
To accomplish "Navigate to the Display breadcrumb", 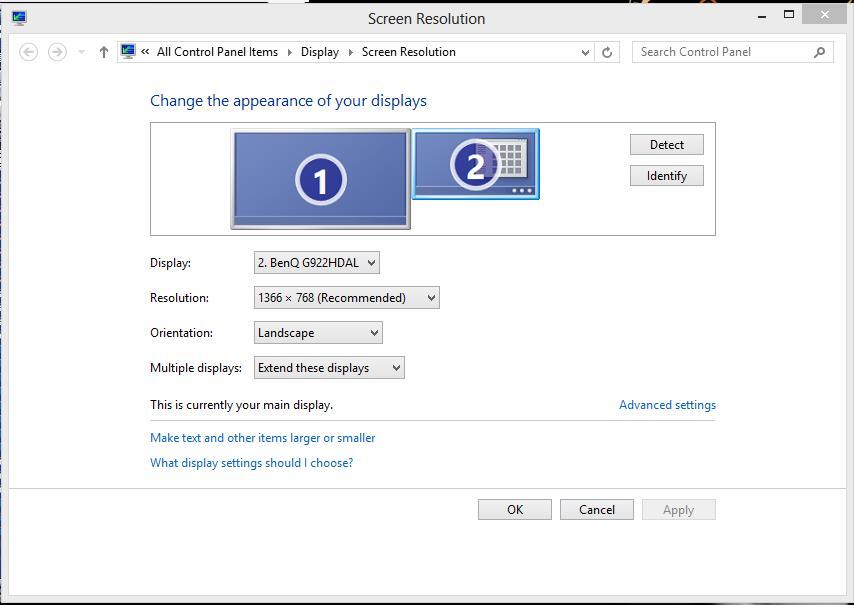I will click(x=320, y=52).
